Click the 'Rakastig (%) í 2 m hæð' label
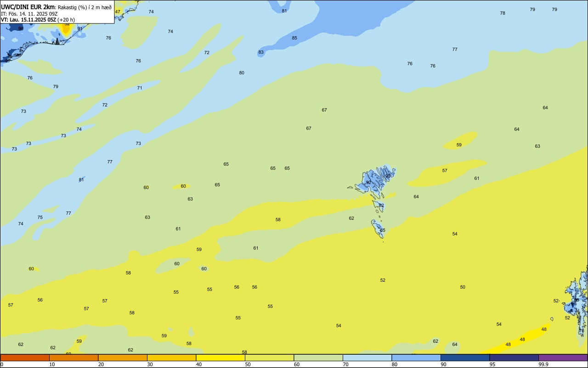The width and height of the screenshot is (588, 368). coord(85,7)
